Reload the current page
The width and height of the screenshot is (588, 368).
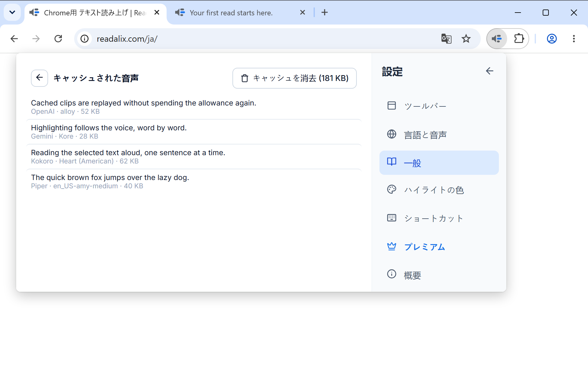click(58, 39)
